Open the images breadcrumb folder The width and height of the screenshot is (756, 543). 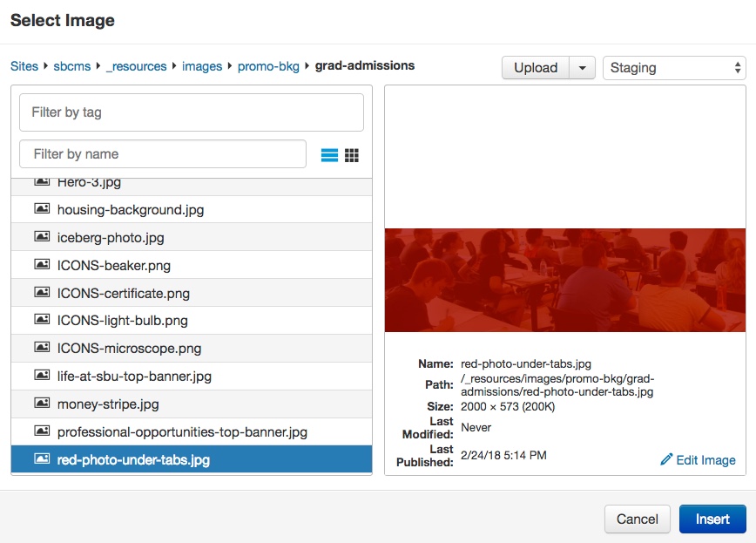click(x=201, y=65)
